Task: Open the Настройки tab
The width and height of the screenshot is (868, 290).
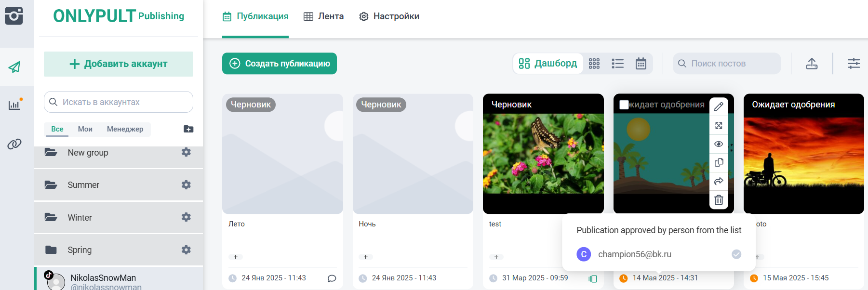Action: coord(389,16)
